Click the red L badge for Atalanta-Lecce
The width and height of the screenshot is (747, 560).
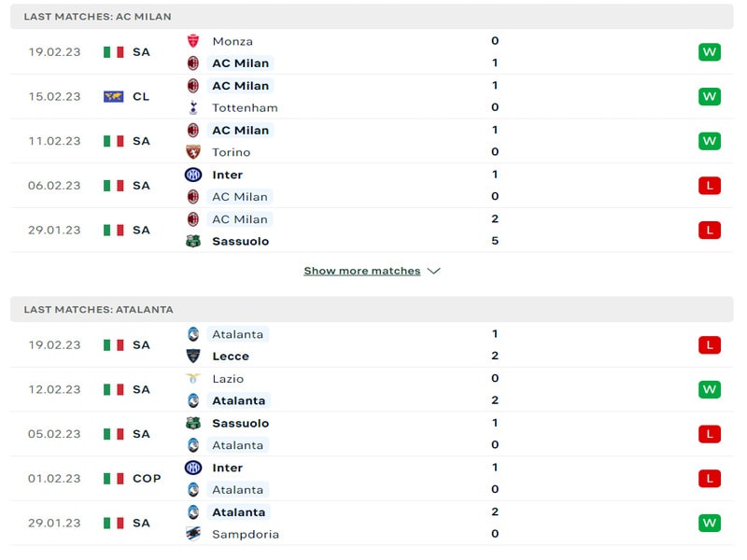[x=710, y=345]
